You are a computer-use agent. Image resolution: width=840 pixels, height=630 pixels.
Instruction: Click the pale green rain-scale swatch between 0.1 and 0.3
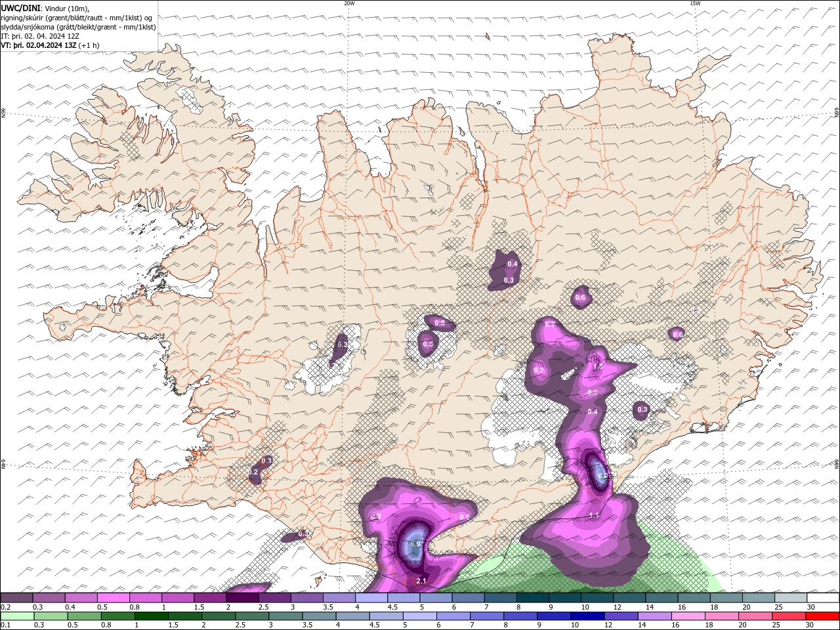pos(16,616)
